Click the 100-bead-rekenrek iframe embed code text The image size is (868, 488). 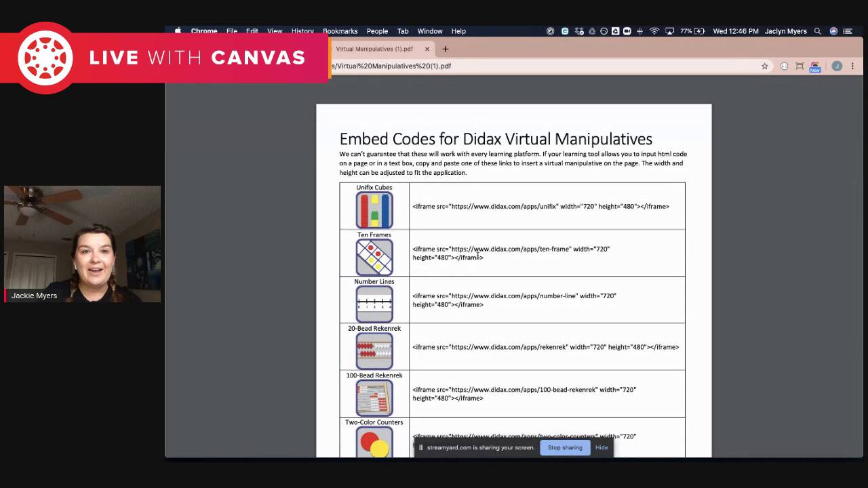pos(524,394)
